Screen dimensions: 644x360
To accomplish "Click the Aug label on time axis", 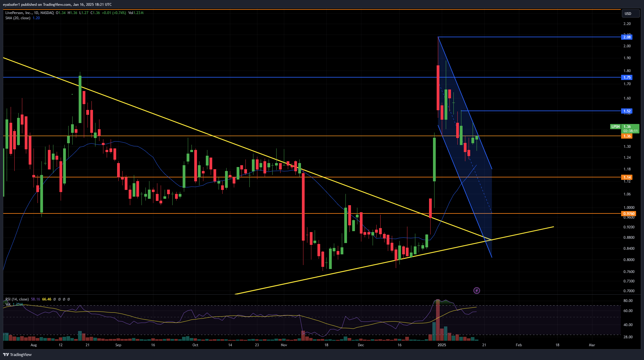I will [34, 345].
